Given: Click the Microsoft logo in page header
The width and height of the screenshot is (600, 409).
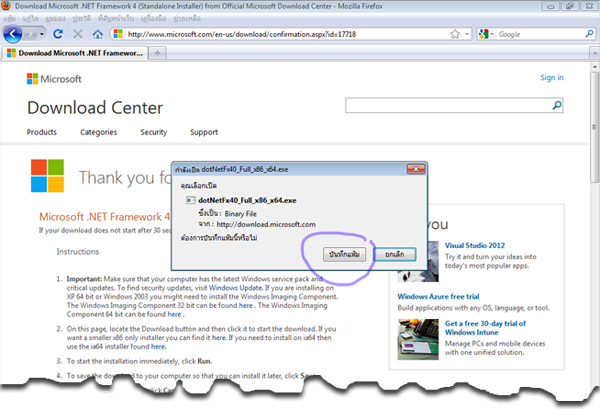Looking at the screenshot, I should 54,79.
